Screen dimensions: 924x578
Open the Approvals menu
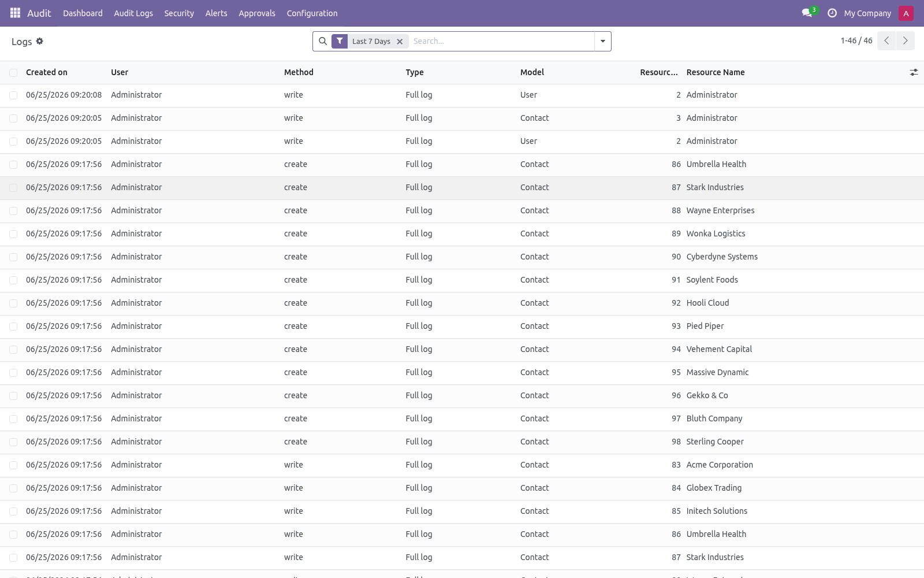point(257,13)
